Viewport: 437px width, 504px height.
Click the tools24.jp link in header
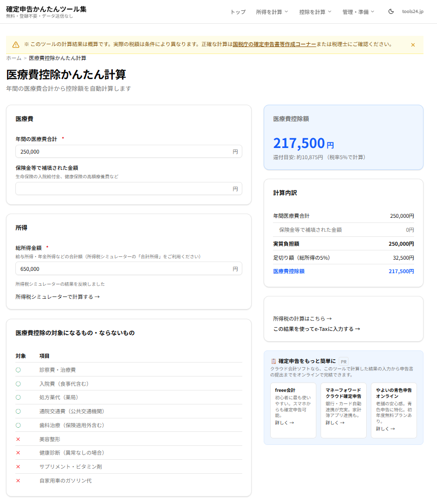coord(413,12)
